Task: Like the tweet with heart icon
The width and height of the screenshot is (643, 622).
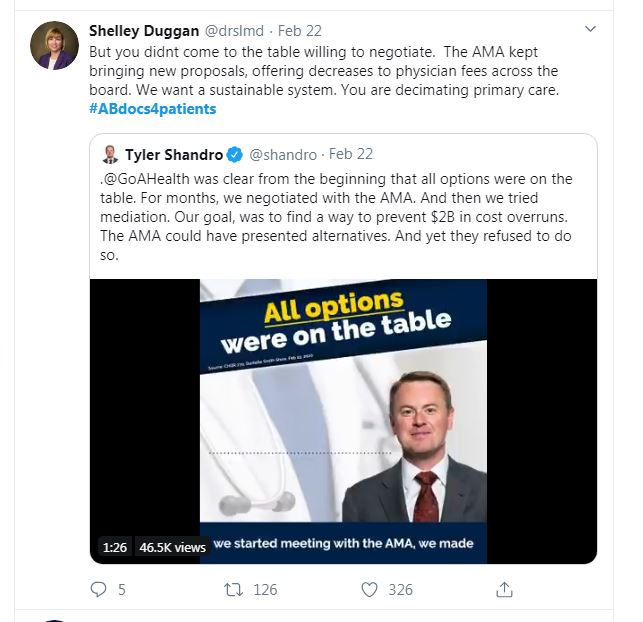Action: tap(369, 589)
